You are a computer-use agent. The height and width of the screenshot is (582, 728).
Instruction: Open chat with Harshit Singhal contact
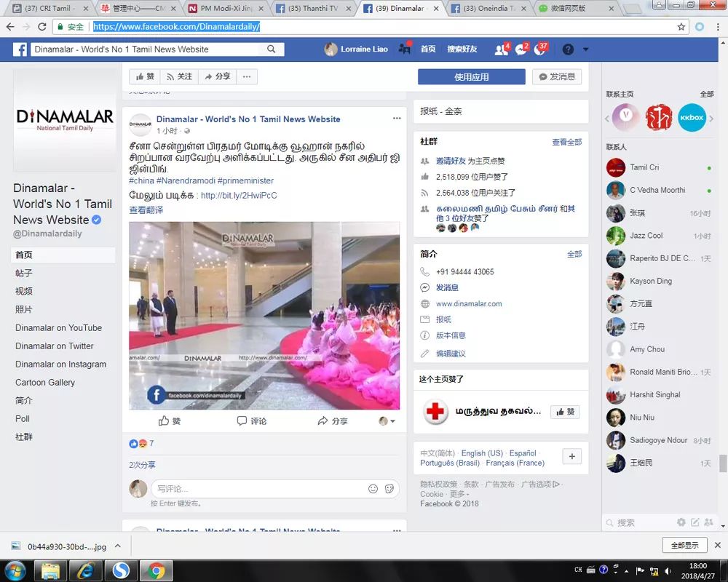coord(658,395)
